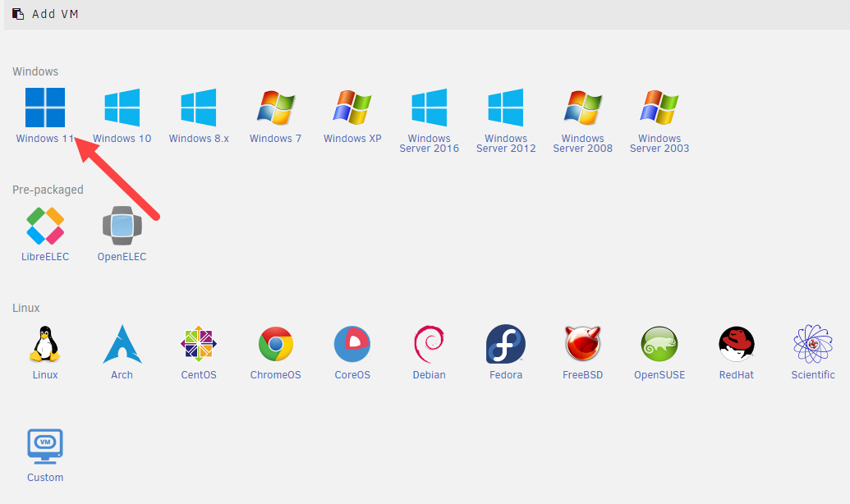Click the Add VM header icon
The height and width of the screenshot is (504, 850).
coord(18,14)
